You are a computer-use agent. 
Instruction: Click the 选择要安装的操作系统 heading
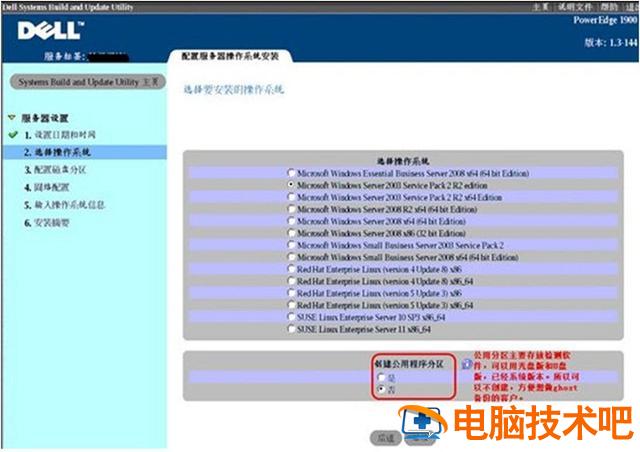233,89
